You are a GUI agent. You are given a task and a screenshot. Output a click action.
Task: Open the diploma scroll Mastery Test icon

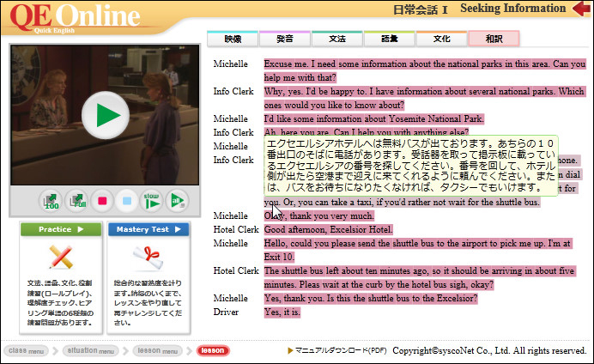click(148, 258)
